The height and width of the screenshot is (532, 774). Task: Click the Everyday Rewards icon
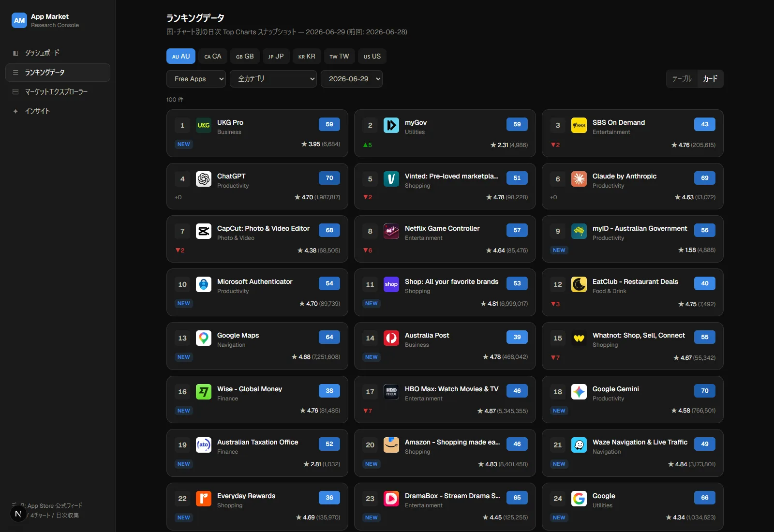[x=204, y=499]
